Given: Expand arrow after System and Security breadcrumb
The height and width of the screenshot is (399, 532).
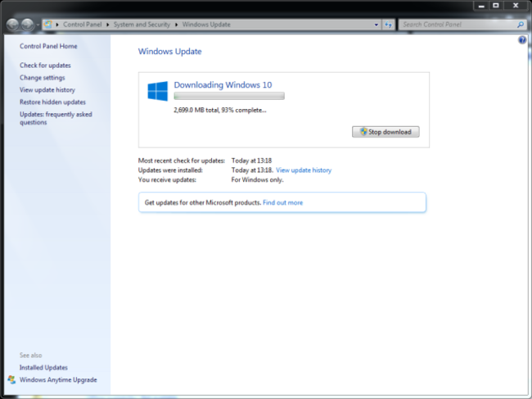Looking at the screenshot, I should tap(177, 25).
